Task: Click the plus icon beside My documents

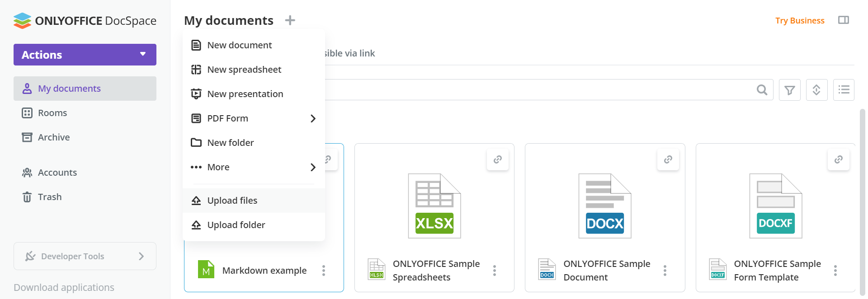Action: click(290, 20)
